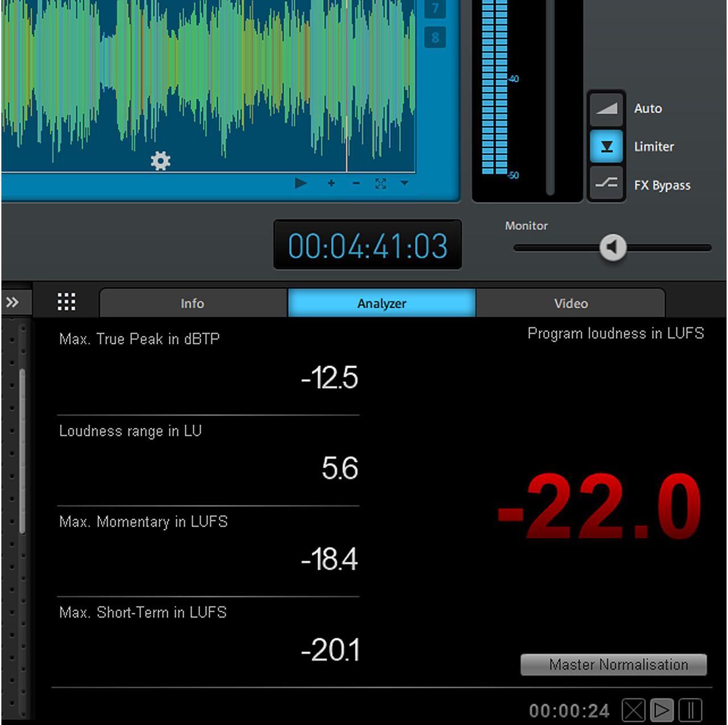Click the Master Normalisation button
The height and width of the screenshot is (725, 728).
[x=614, y=665]
